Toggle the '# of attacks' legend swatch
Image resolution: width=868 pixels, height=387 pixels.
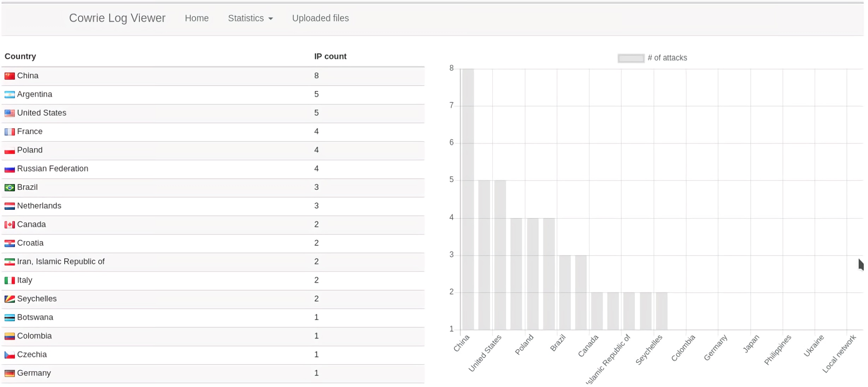631,58
